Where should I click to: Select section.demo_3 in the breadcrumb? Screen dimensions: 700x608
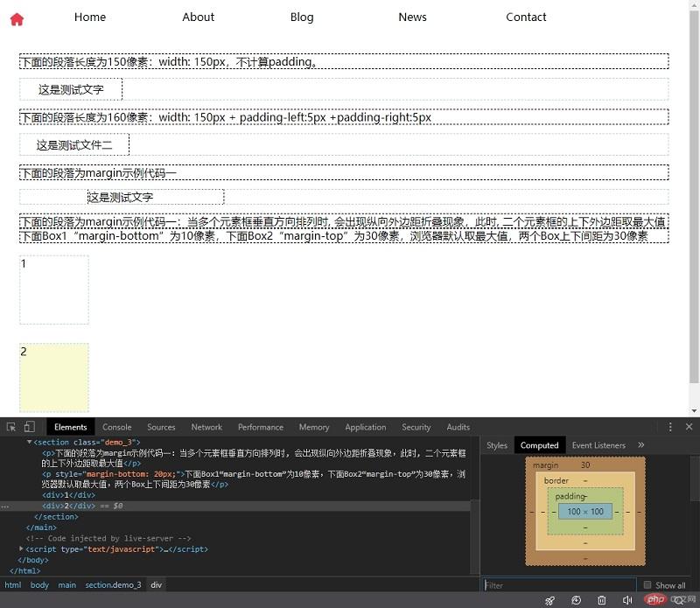coord(113,584)
